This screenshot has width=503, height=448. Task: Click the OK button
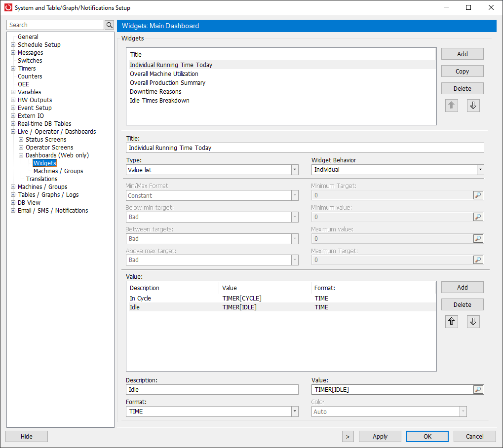tap(427, 437)
